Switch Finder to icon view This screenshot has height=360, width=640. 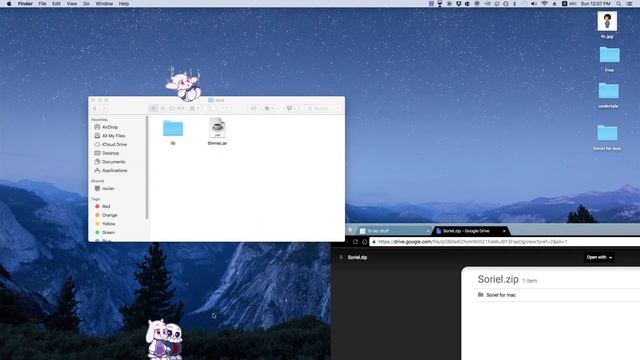[153, 108]
